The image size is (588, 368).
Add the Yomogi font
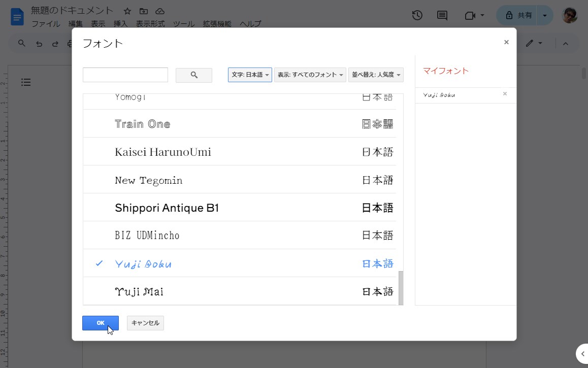click(240, 102)
